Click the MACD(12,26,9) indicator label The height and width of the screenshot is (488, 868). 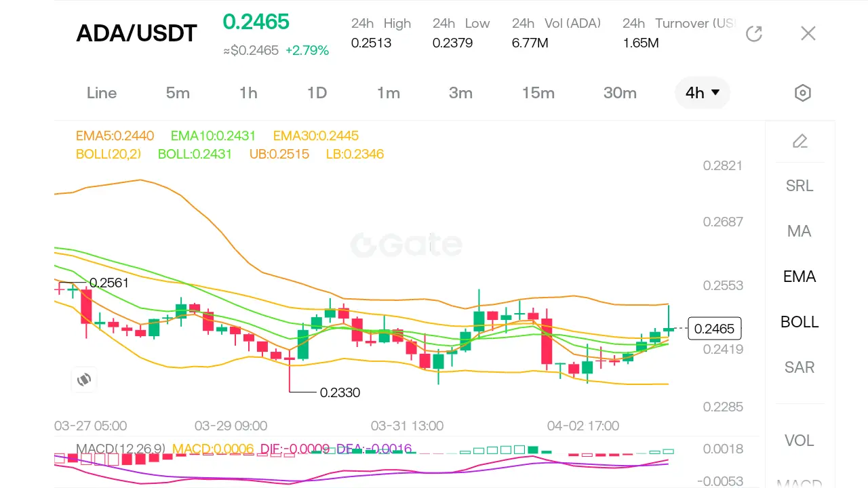[x=121, y=449]
